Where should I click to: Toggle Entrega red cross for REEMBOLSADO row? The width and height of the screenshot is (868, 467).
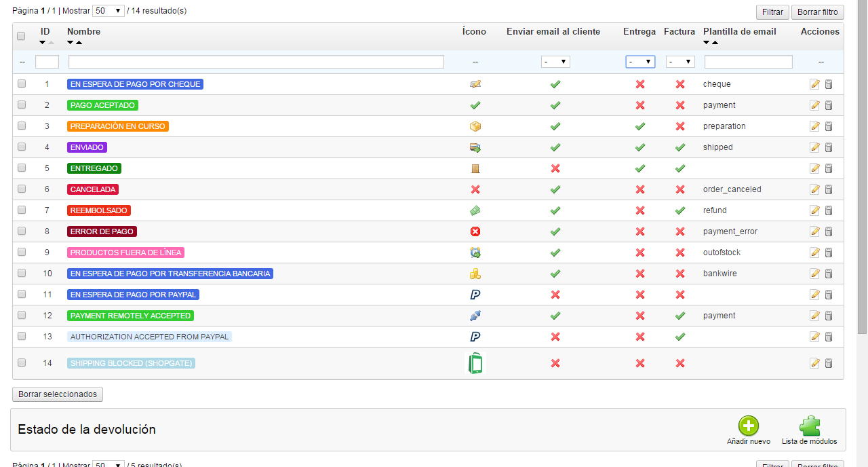click(x=639, y=210)
